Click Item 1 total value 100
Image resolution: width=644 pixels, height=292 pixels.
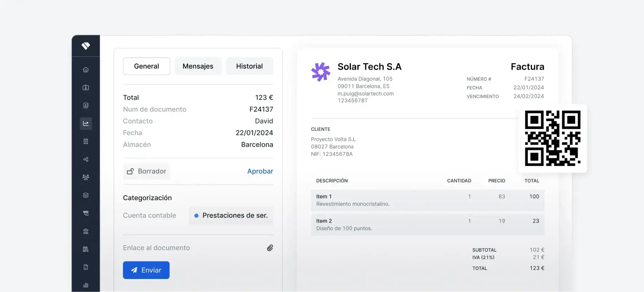[534, 197]
